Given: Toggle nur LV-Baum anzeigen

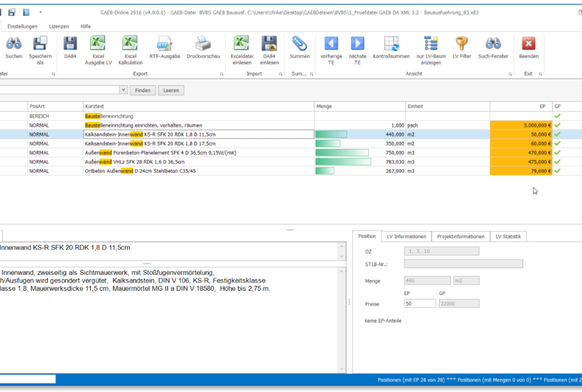Looking at the screenshot, I should click(x=431, y=44).
